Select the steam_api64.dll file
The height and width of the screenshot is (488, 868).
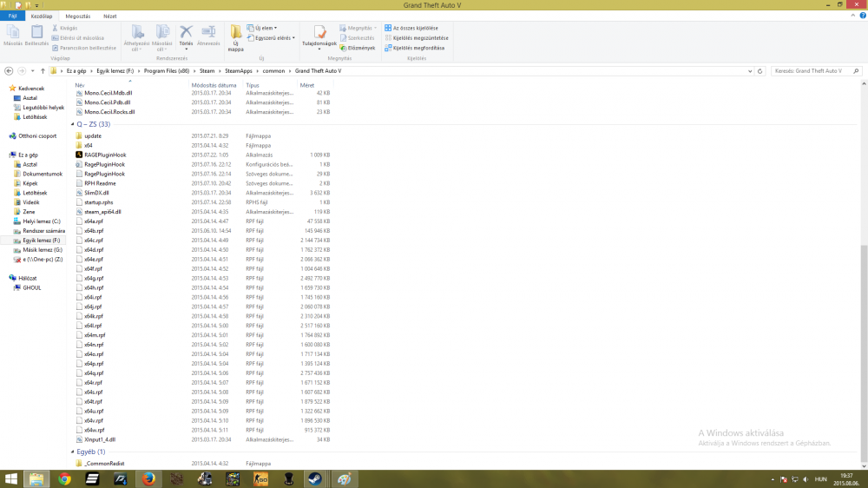(x=102, y=212)
